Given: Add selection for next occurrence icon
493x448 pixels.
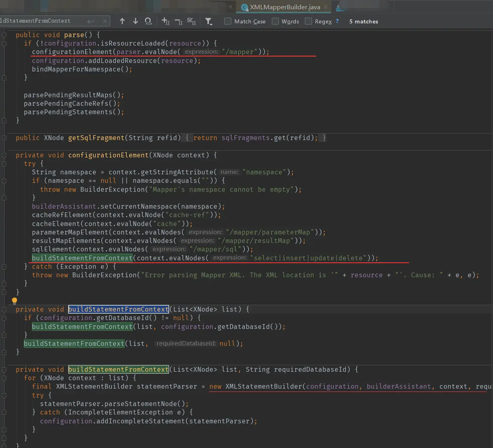Looking at the screenshot, I should (165, 21).
